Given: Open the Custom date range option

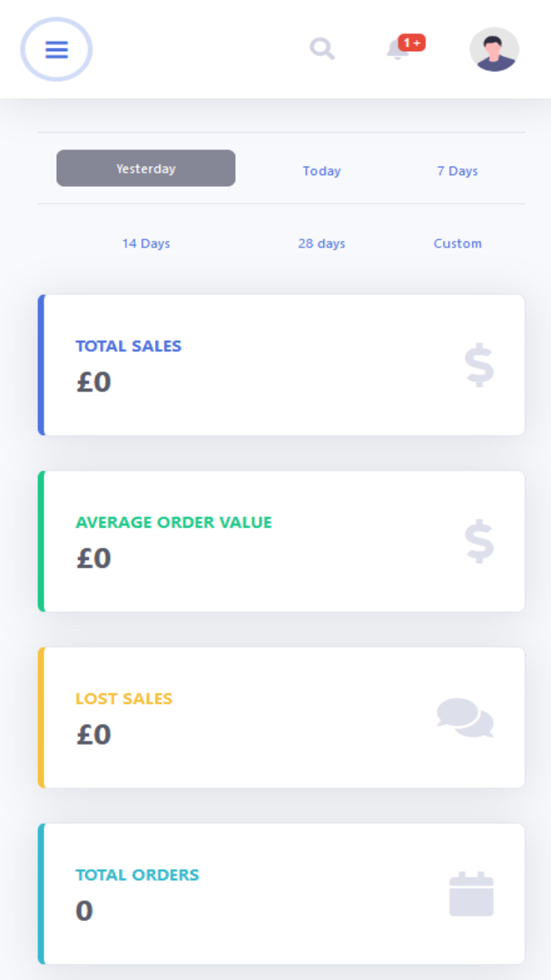Looking at the screenshot, I should coord(457,243).
